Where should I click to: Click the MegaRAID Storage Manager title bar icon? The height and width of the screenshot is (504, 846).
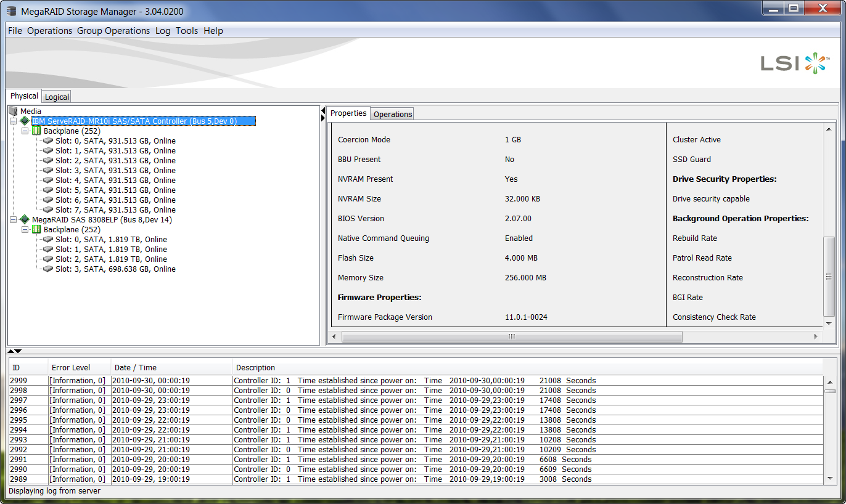tap(12, 11)
